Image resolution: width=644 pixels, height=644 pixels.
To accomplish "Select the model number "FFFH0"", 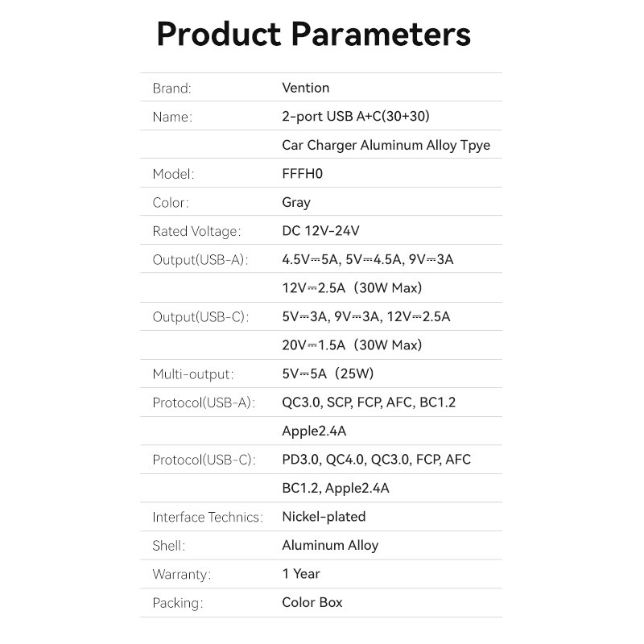I will click(302, 174).
